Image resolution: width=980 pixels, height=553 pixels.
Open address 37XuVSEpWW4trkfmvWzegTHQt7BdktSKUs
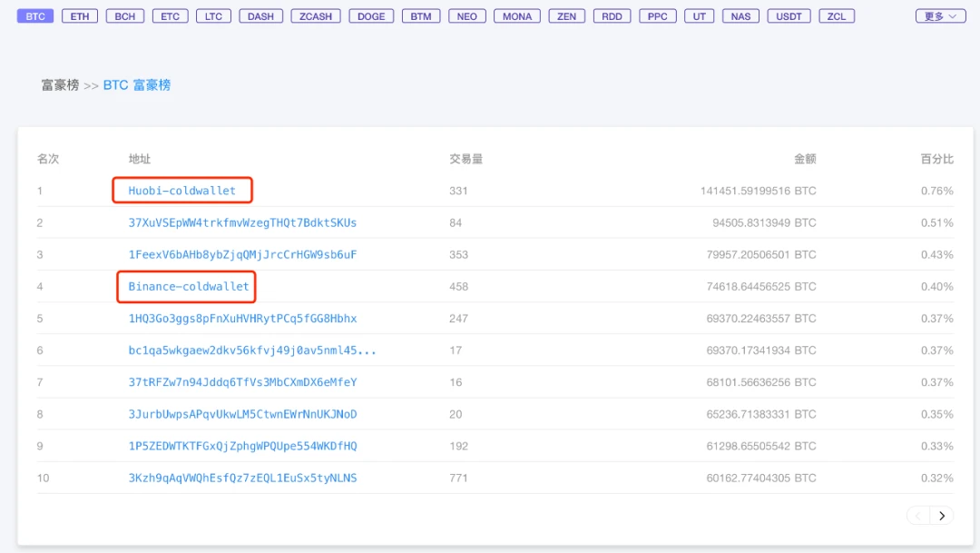tap(242, 222)
